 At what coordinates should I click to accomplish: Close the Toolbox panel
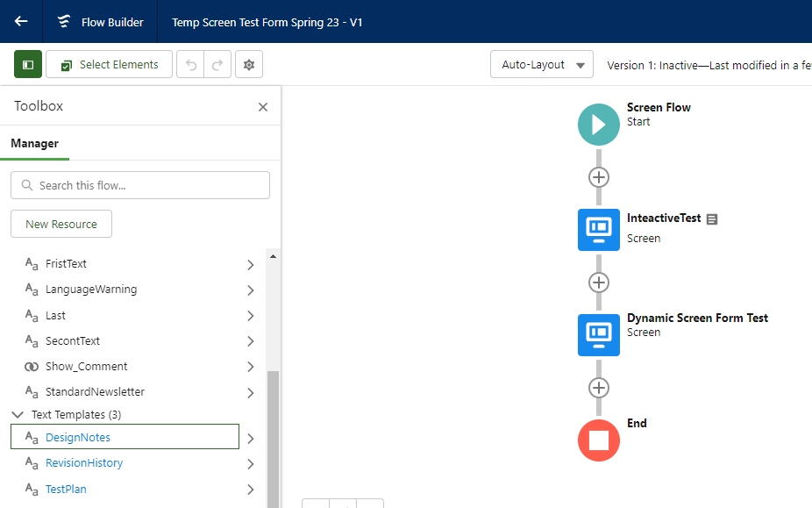tap(263, 107)
